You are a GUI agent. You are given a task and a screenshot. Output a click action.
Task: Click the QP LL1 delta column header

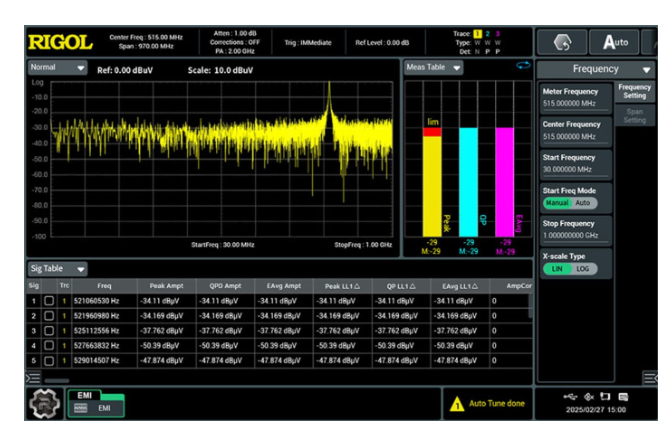click(x=401, y=286)
